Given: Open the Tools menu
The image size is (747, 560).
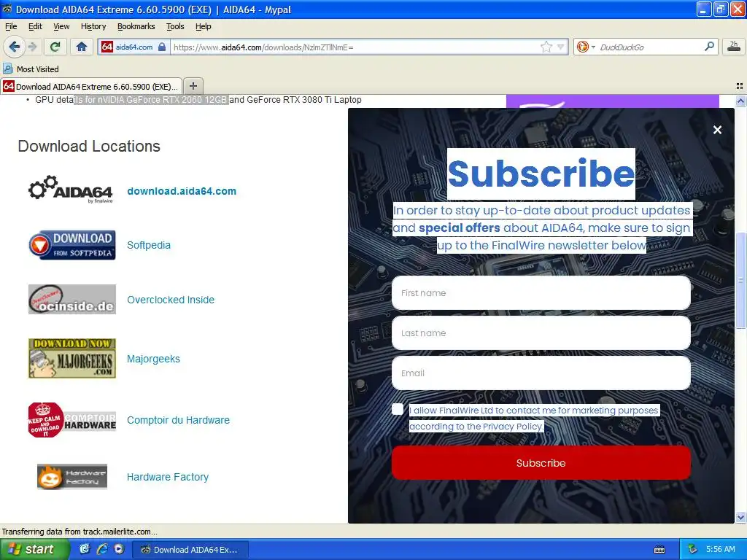Looking at the screenshot, I should tap(175, 26).
